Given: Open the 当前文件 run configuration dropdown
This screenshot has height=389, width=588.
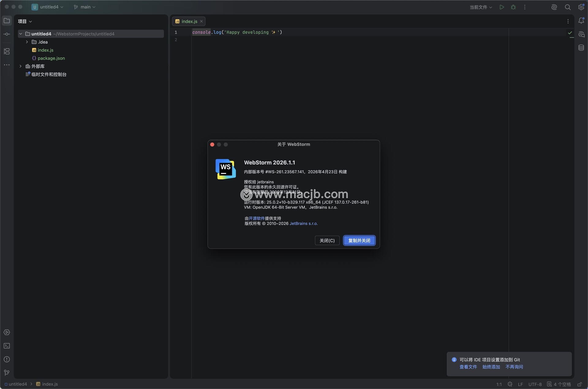Looking at the screenshot, I should (481, 7).
